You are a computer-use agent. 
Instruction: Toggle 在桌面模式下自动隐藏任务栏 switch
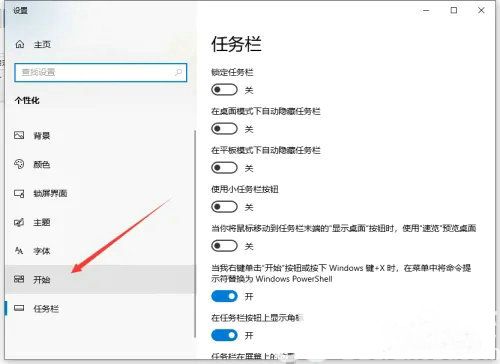click(x=224, y=129)
